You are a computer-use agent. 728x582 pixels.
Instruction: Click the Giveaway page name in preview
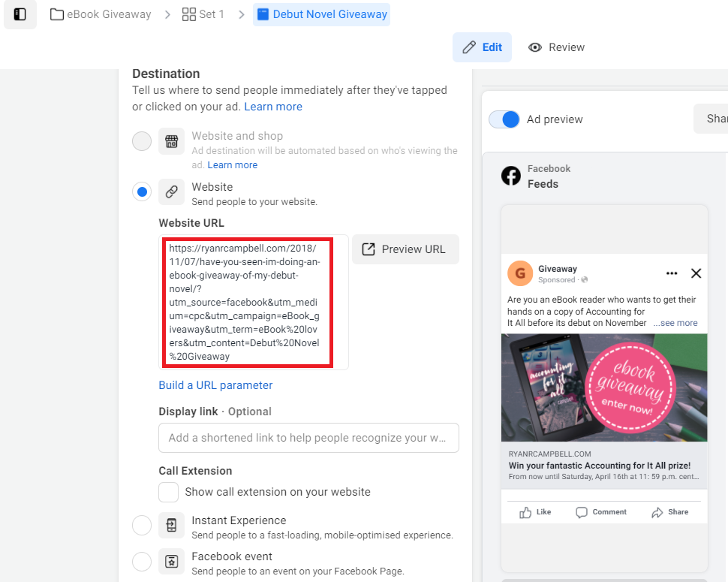click(x=558, y=269)
